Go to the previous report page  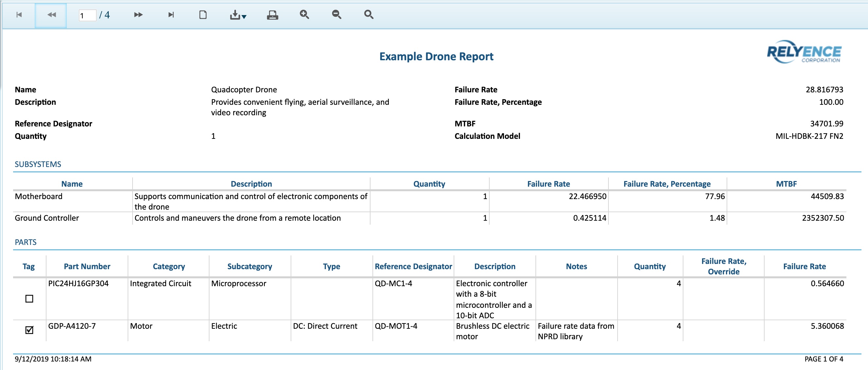click(x=51, y=15)
